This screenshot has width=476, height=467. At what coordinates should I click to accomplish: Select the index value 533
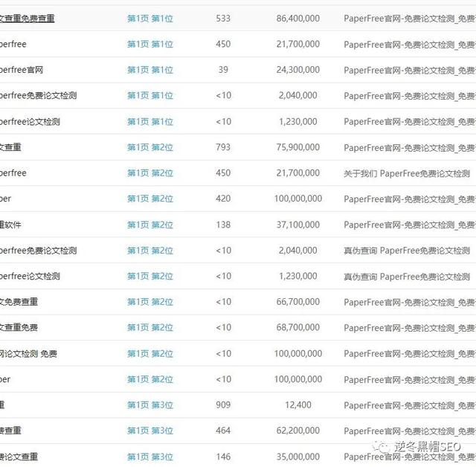click(x=223, y=19)
